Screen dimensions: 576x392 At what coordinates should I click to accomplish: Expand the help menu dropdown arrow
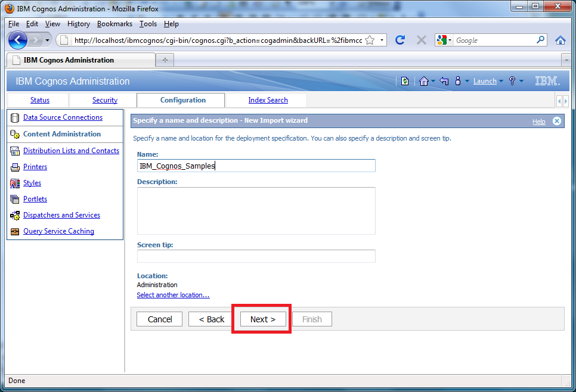tap(521, 81)
